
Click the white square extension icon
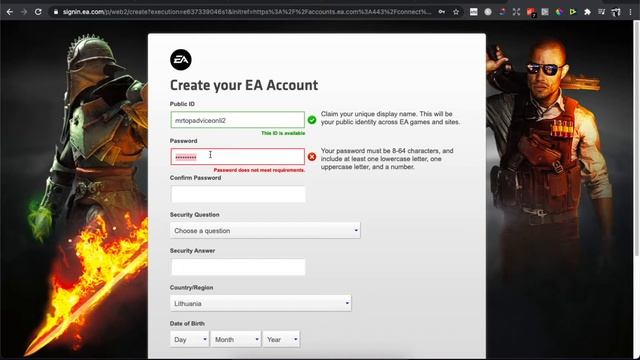point(473,12)
